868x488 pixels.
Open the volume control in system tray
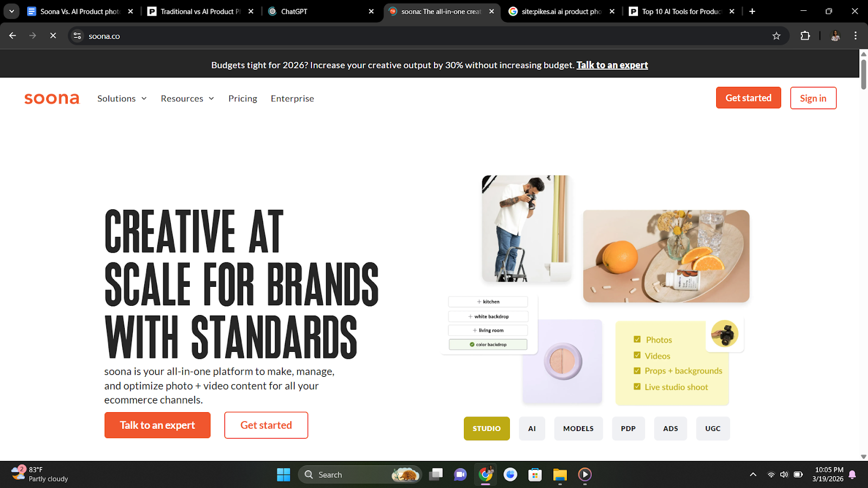[784, 474]
